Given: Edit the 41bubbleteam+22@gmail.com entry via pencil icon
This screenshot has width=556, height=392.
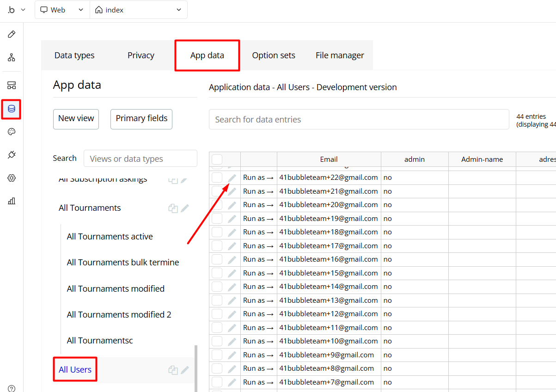Looking at the screenshot, I should pos(232,178).
